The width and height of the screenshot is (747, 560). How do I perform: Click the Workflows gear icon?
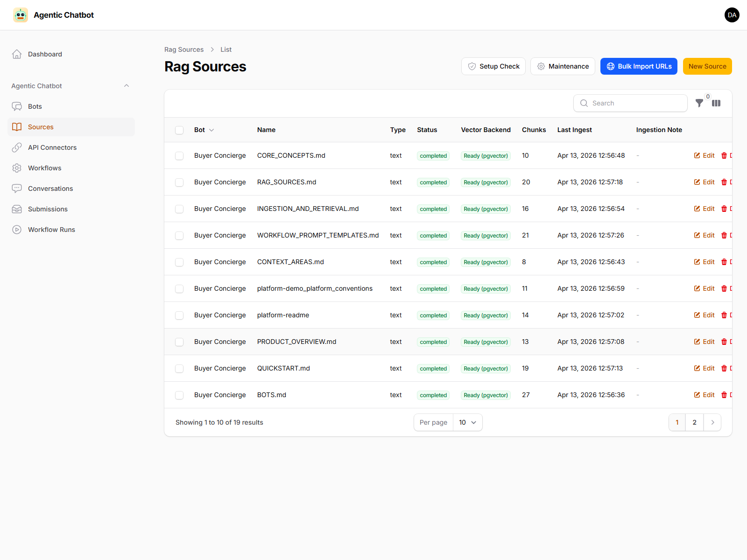click(17, 168)
